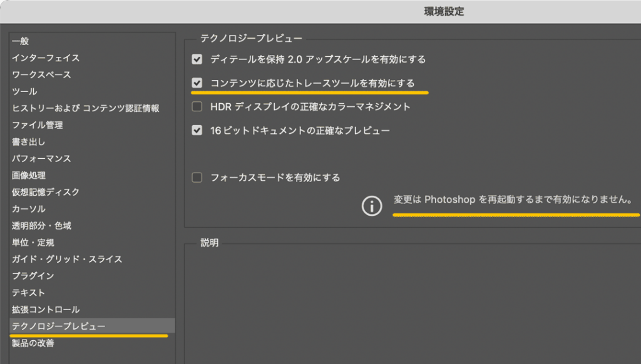Viewport: 641px width, 364px height.
Task: Enable フォーカスモードを有効にする checkbox
Action: pos(197,178)
